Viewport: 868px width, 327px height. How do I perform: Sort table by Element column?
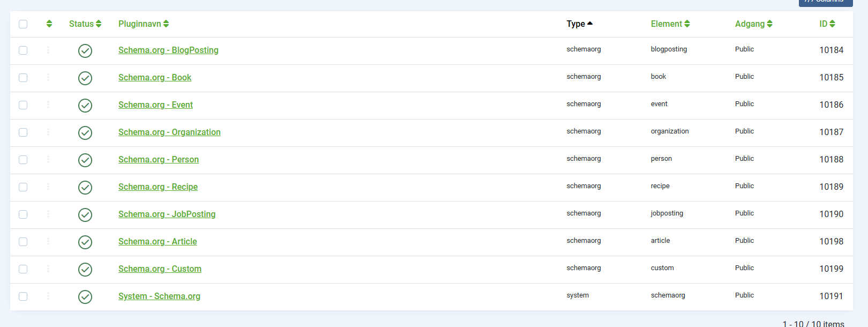670,24
